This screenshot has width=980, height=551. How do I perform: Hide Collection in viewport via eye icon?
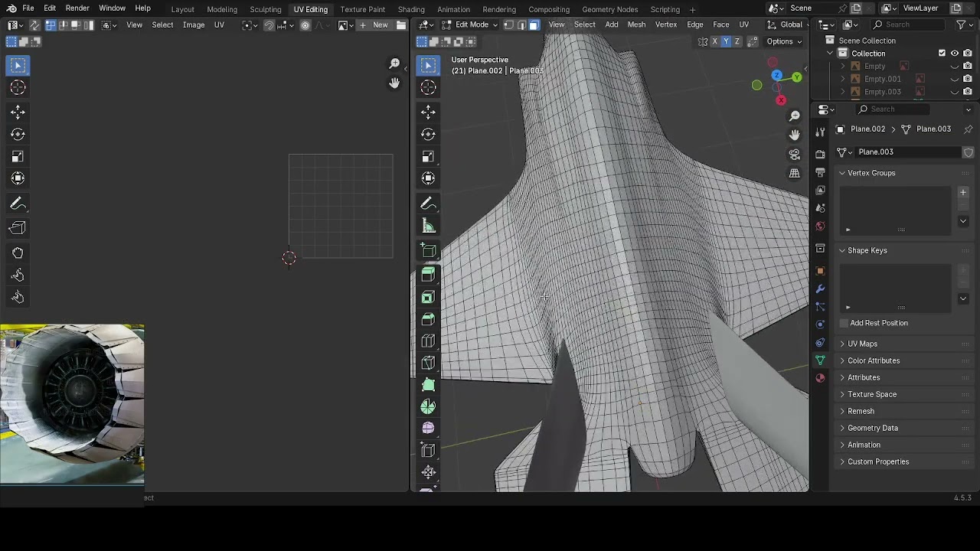pyautogui.click(x=955, y=54)
